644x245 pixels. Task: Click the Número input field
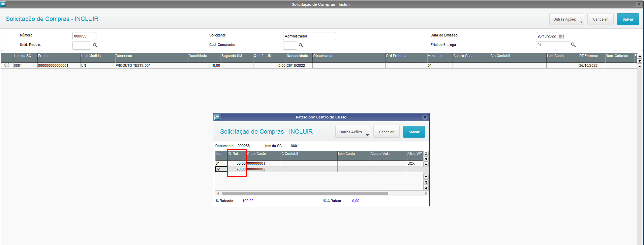84,36
